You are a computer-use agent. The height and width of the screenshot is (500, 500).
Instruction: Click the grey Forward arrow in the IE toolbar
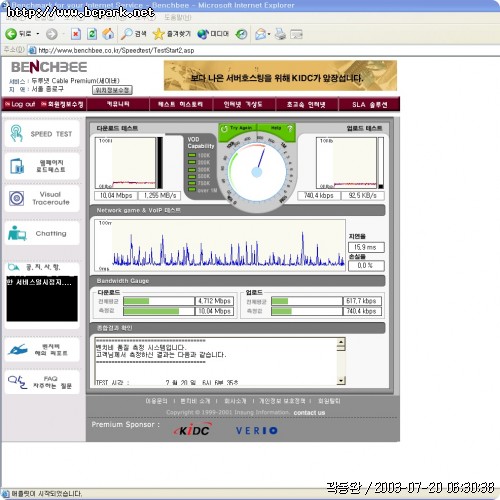click(52, 34)
